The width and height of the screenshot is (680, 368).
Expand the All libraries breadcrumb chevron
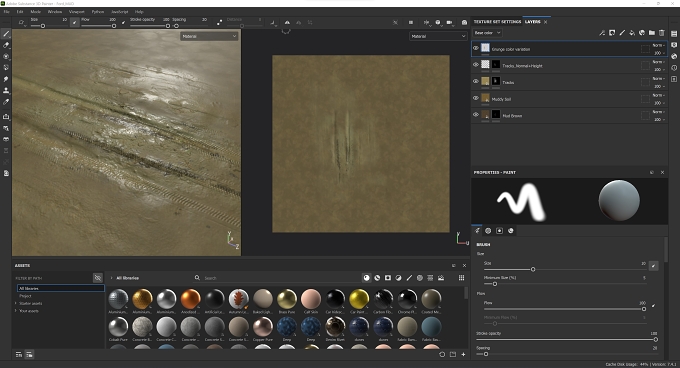pyautogui.click(x=111, y=278)
